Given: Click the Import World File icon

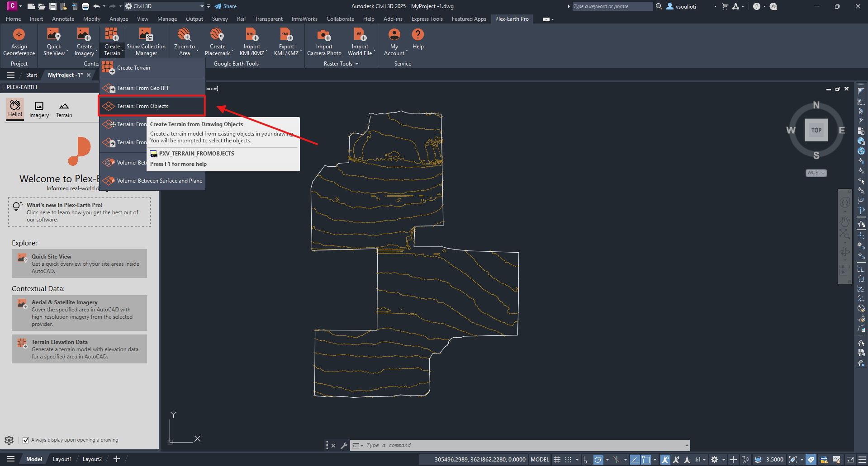Looking at the screenshot, I should click(360, 35).
